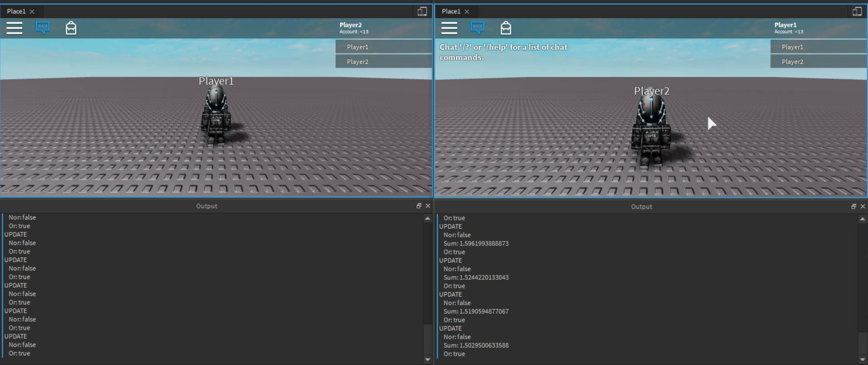Close the left Output panel
Screen dimensions: 868x365
428,206
